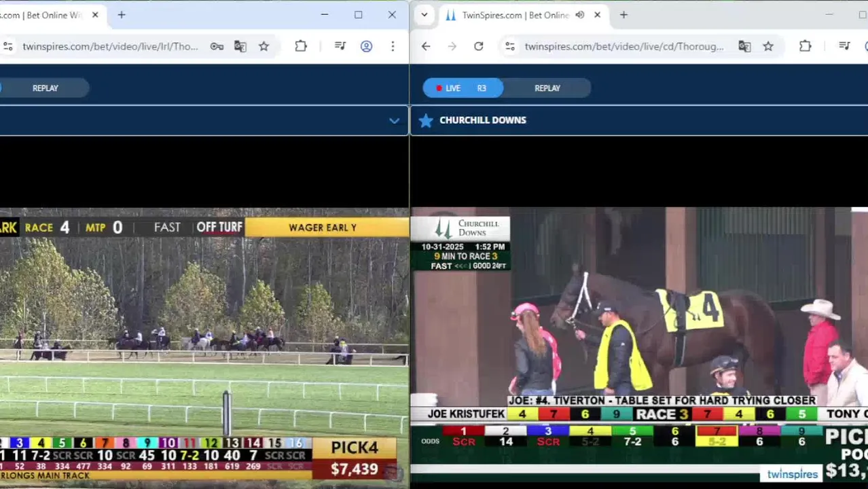This screenshot has height=489, width=868.
Task: Select the TwinSpires tab in right window
Action: (523, 15)
